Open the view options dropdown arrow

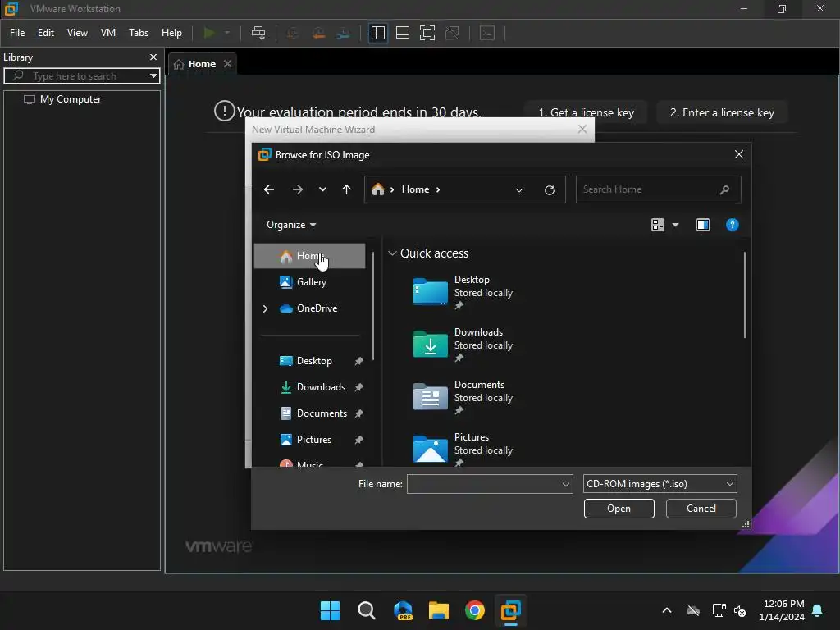pyautogui.click(x=675, y=225)
